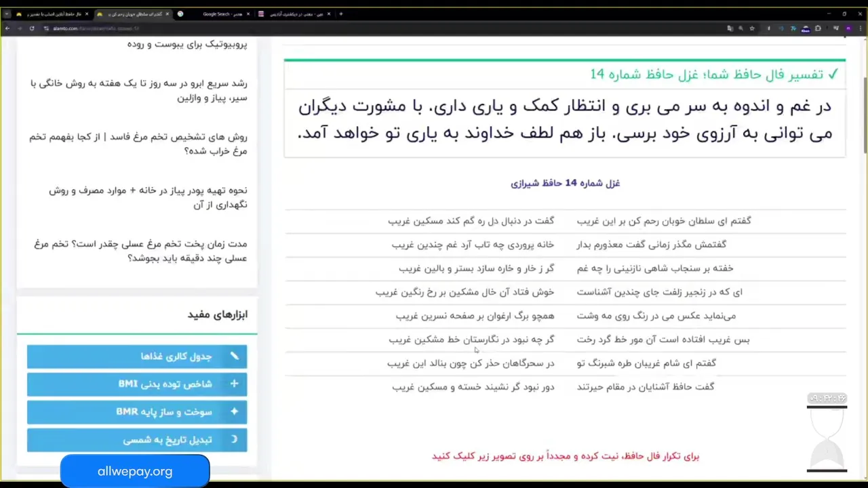868x488 pixels.
Task: Switch to the فال حافظ آنلاین tab
Action: pos(51,14)
